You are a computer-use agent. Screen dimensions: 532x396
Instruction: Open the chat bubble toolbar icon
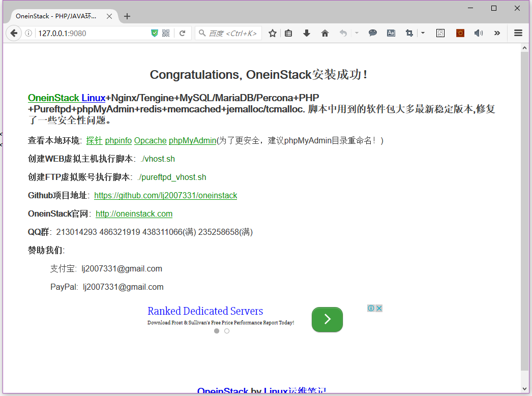coord(372,33)
